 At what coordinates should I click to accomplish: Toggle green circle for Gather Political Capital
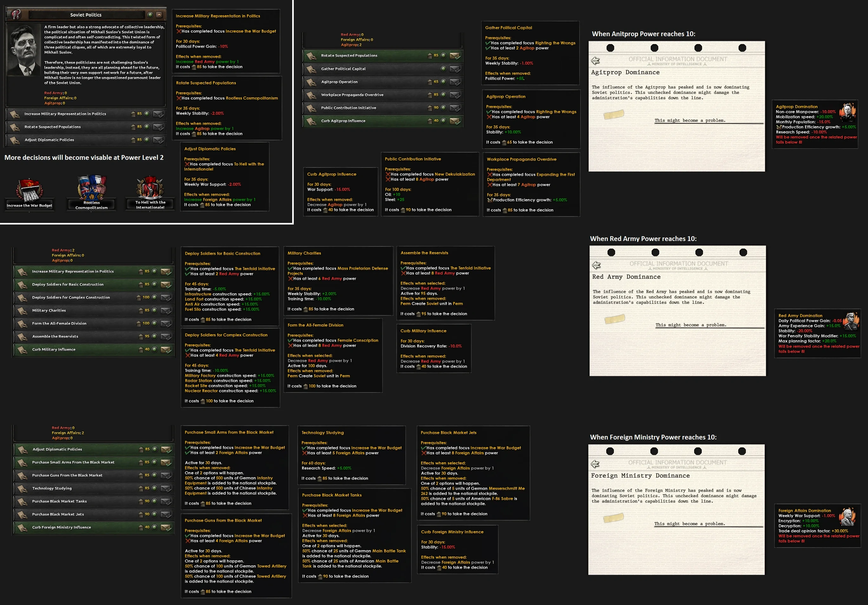pos(444,69)
